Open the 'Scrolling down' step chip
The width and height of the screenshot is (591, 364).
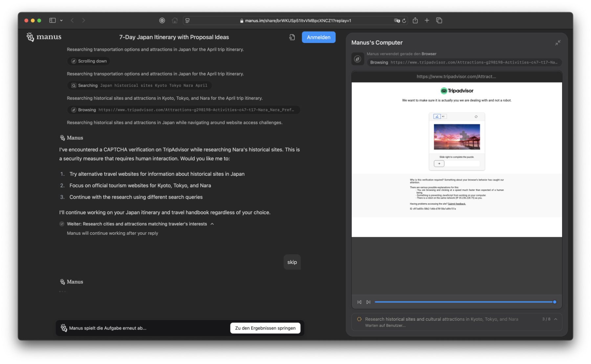89,61
